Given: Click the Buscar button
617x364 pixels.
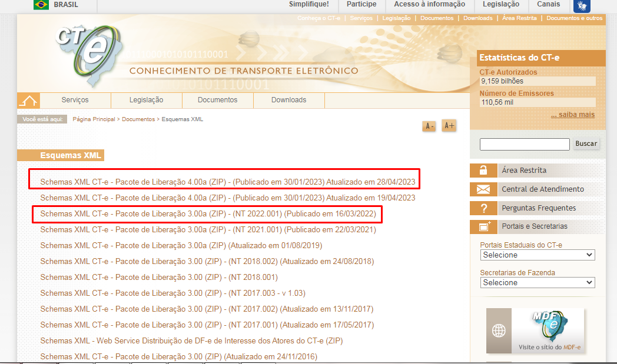Looking at the screenshot, I should 586,144.
